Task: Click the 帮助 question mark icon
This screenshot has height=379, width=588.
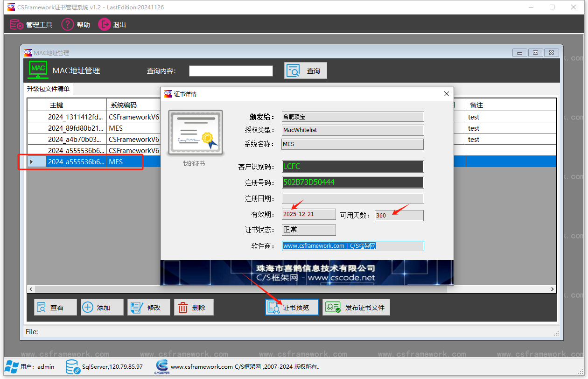Action: pyautogui.click(x=68, y=25)
